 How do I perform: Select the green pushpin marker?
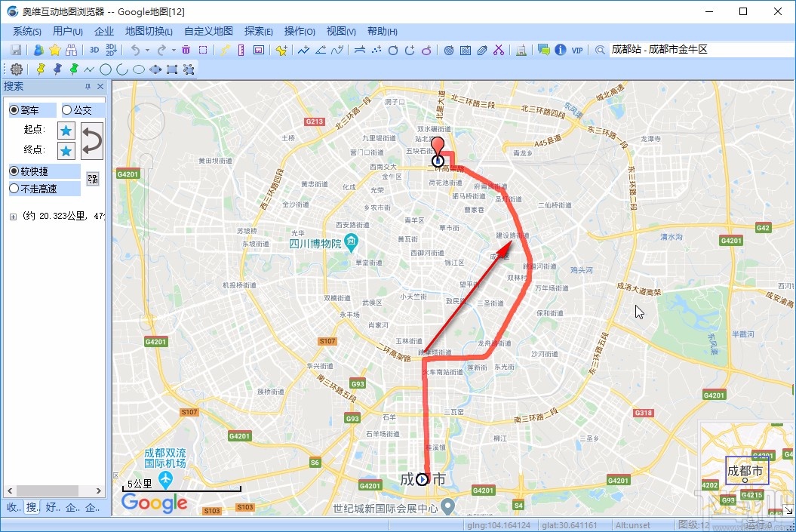coord(74,69)
